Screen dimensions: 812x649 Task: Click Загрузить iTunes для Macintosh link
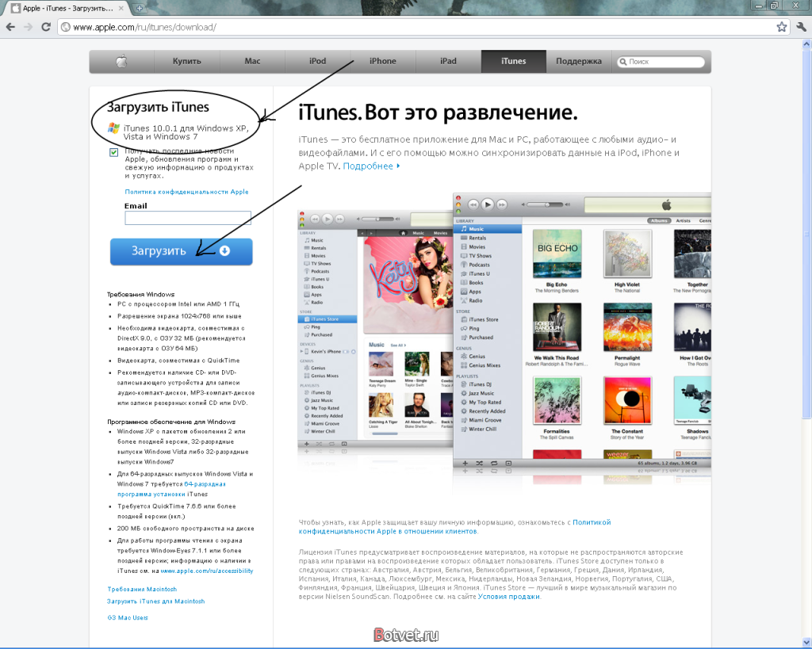155,601
